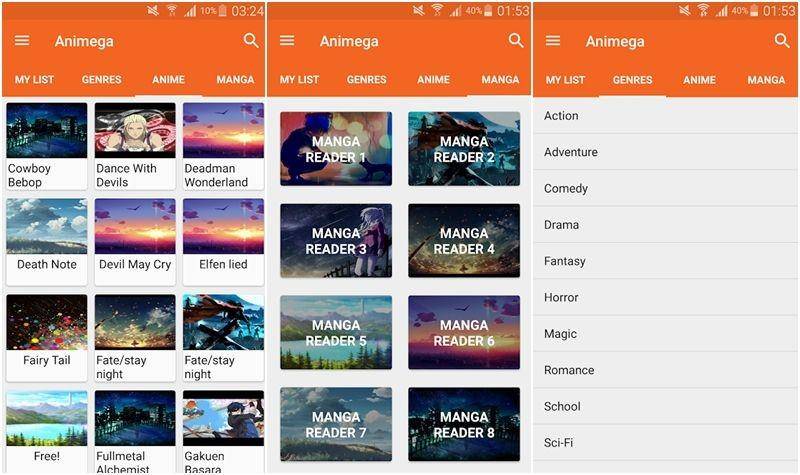Image resolution: width=800 pixels, height=475 pixels.
Task: Open MANGA tab in right screen
Action: coord(766,80)
